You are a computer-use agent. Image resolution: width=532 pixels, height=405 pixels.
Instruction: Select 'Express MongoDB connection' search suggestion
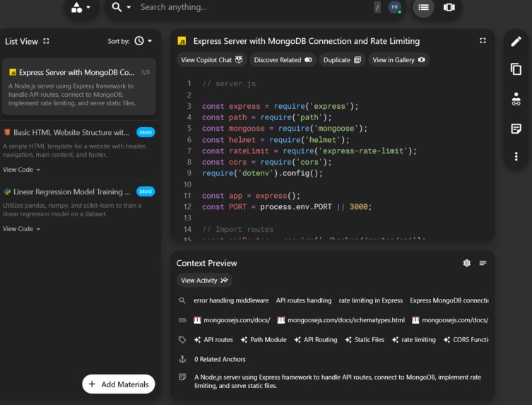click(449, 300)
